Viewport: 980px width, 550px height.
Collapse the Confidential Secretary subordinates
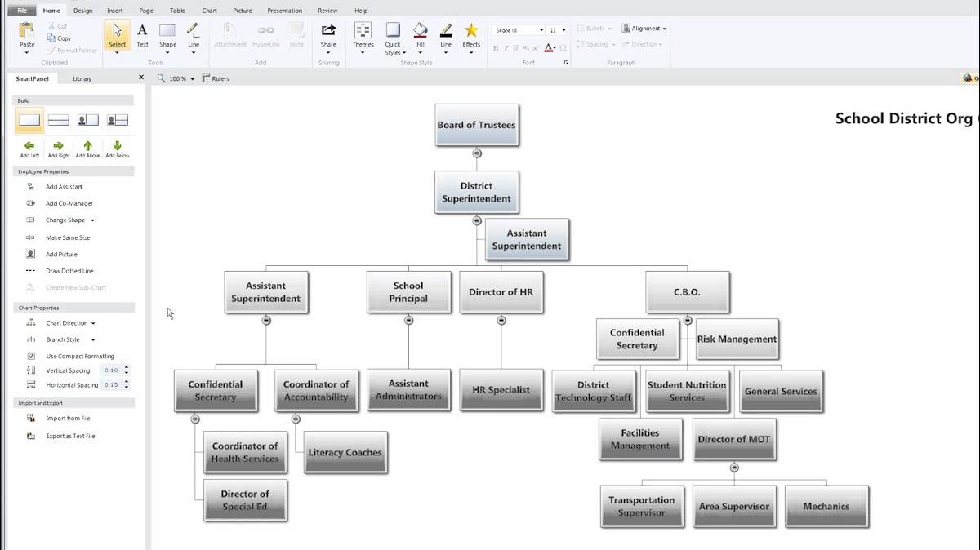[x=195, y=419]
